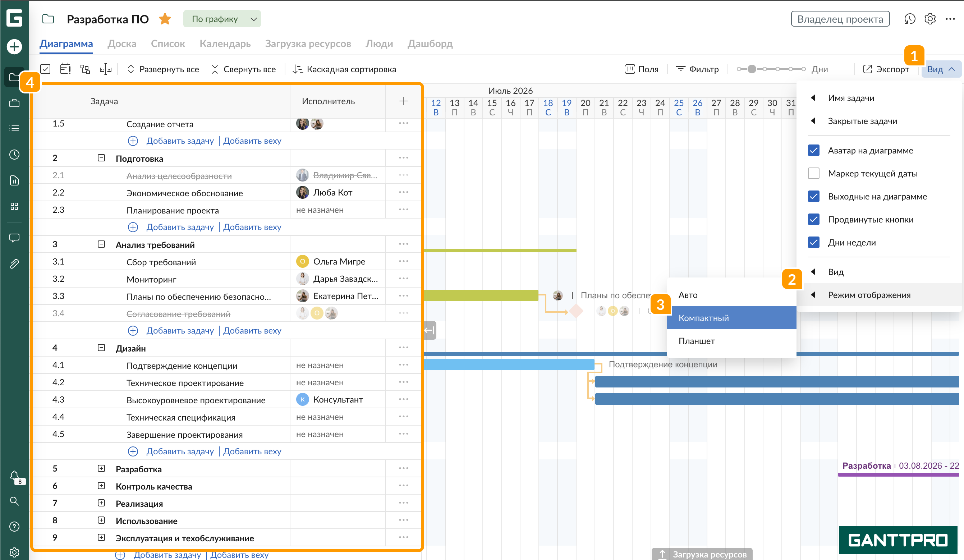Click the Владелец проекта button
Viewport: 964px width, 560px height.
pos(840,19)
